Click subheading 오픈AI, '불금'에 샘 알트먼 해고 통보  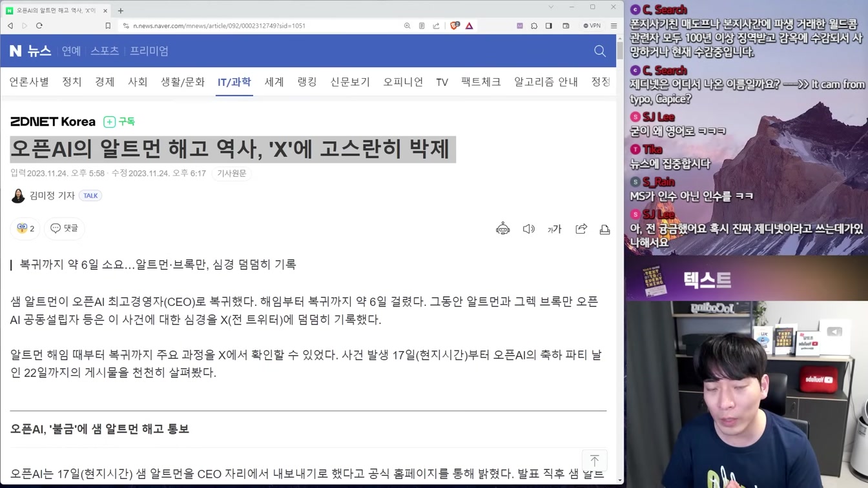coord(99,429)
